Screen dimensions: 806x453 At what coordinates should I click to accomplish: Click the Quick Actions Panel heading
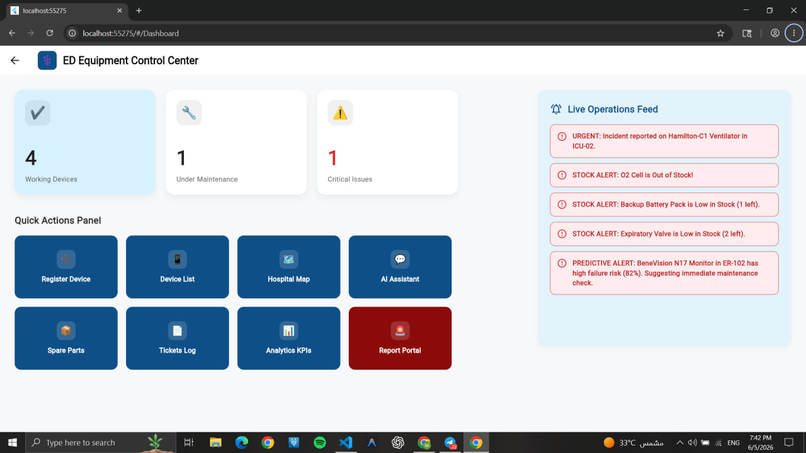tap(58, 220)
